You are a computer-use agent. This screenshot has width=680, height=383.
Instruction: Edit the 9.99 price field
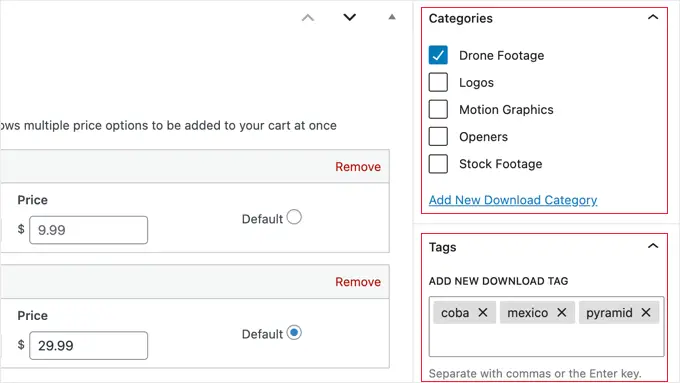[88, 230]
